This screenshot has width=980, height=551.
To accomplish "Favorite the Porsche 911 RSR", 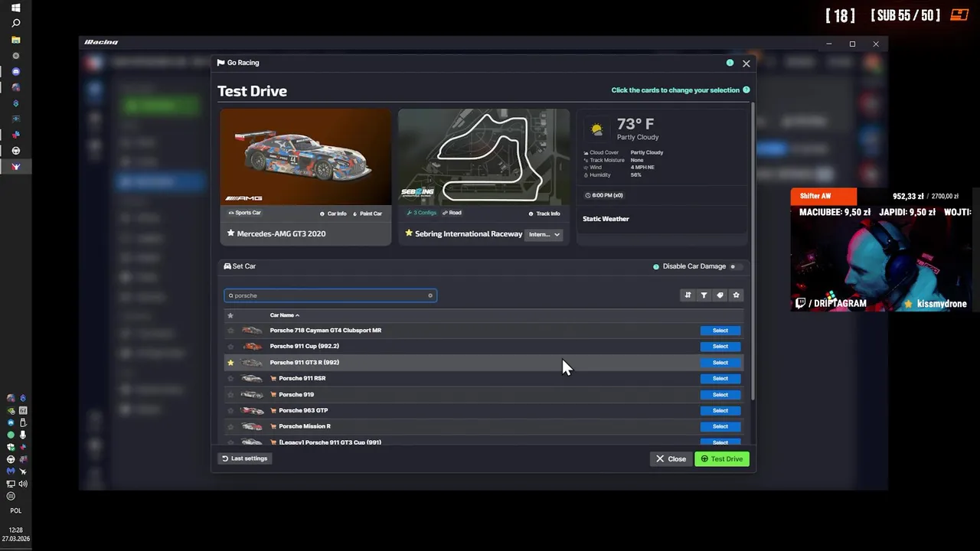I will coord(230,379).
